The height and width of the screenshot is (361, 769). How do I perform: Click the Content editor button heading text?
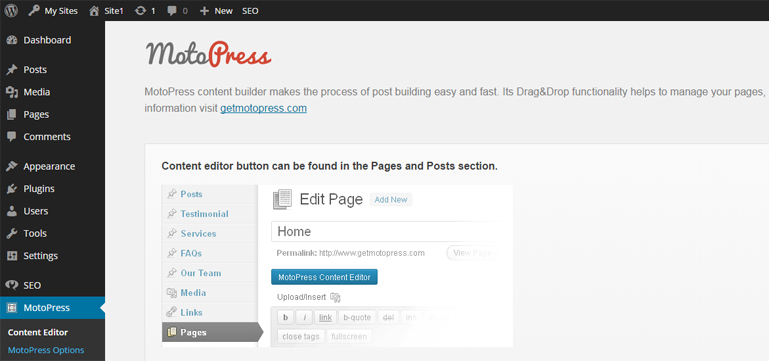pos(330,166)
